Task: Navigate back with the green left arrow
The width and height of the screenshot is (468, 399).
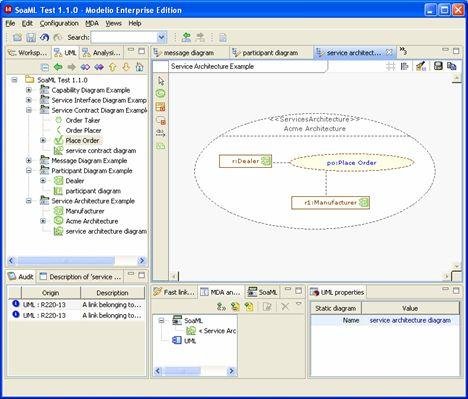Action: coord(58,67)
